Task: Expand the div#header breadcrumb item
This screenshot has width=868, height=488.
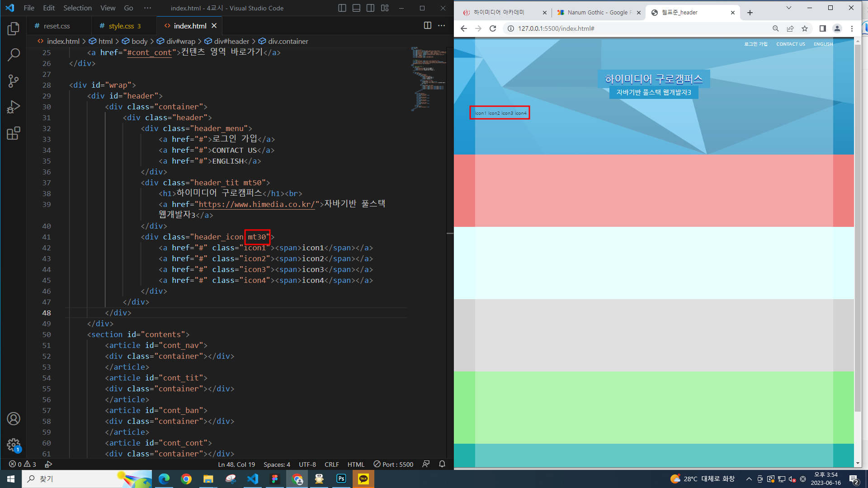Action: click(x=231, y=41)
